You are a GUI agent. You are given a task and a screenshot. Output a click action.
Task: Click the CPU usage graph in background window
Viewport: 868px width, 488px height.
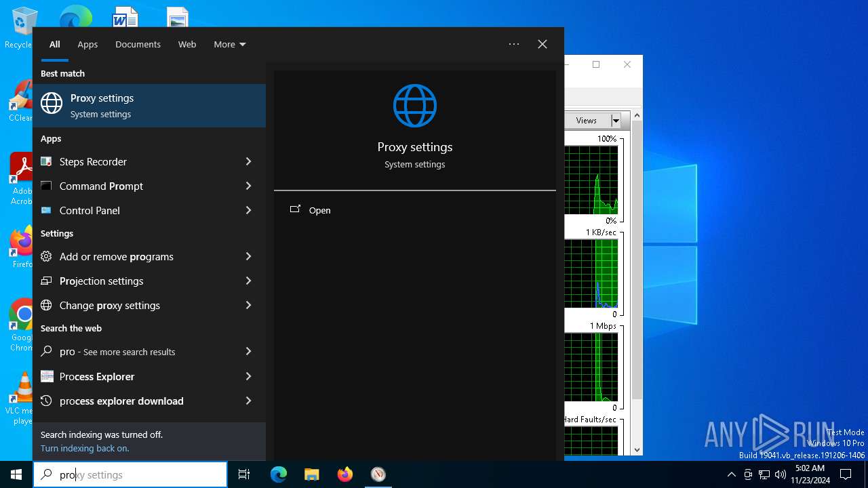click(x=591, y=180)
